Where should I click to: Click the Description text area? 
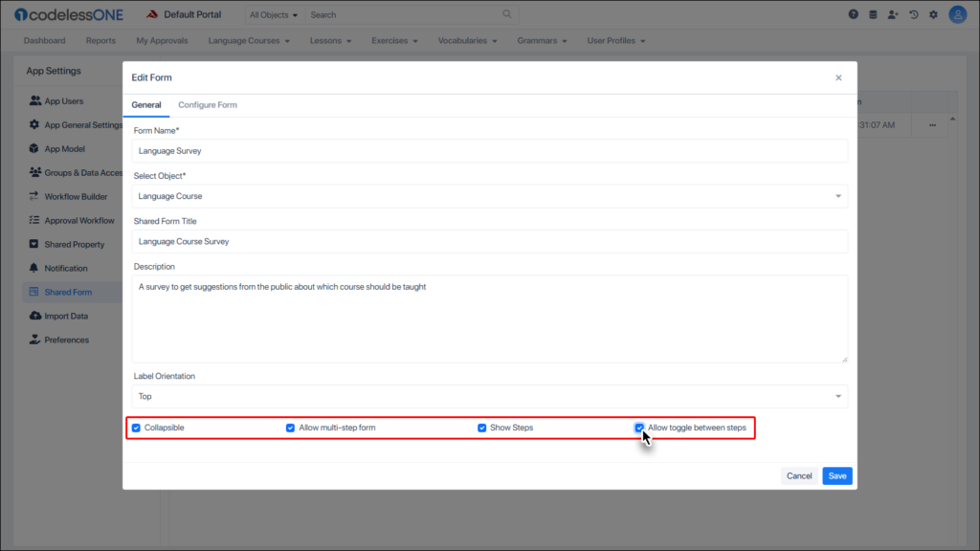(x=490, y=319)
